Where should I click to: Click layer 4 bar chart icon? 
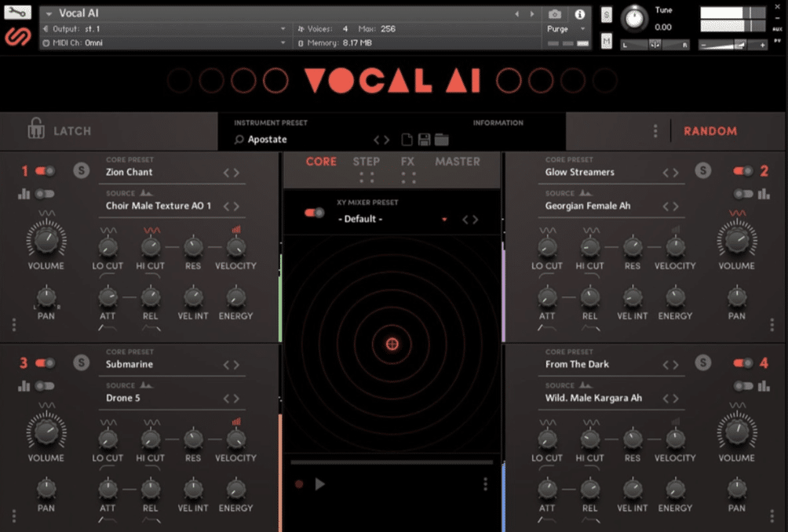click(x=764, y=386)
